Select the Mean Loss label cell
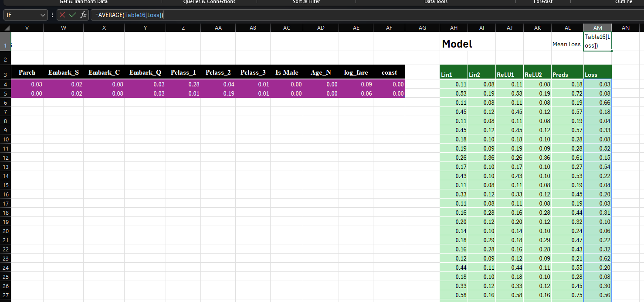The width and height of the screenshot is (644, 302). 567,44
